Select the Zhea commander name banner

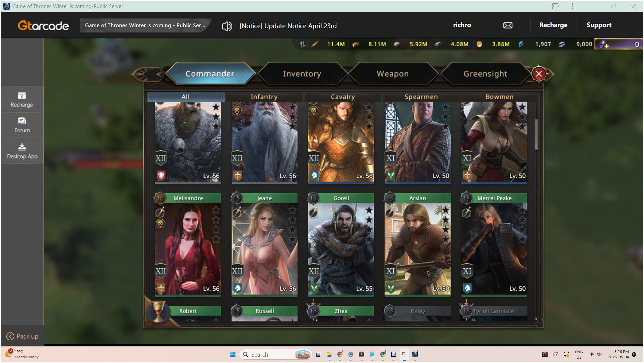(341, 311)
